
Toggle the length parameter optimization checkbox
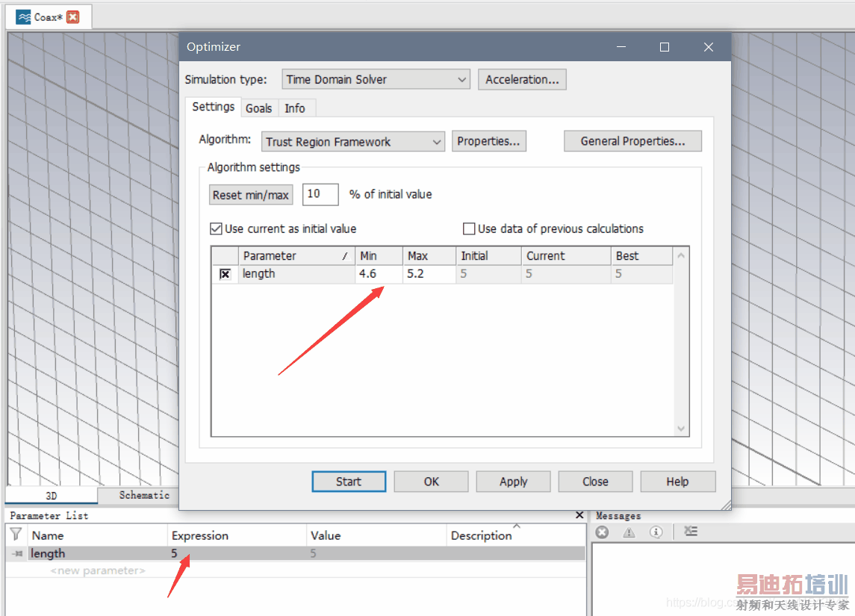point(225,274)
